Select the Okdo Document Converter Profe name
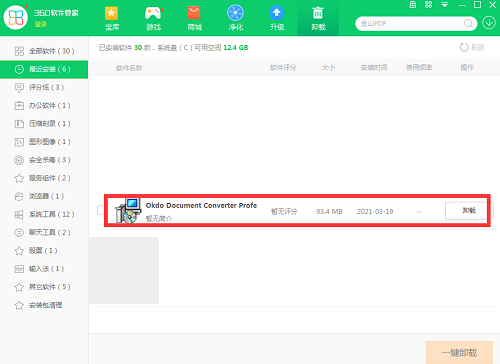500x364 pixels. (201, 205)
